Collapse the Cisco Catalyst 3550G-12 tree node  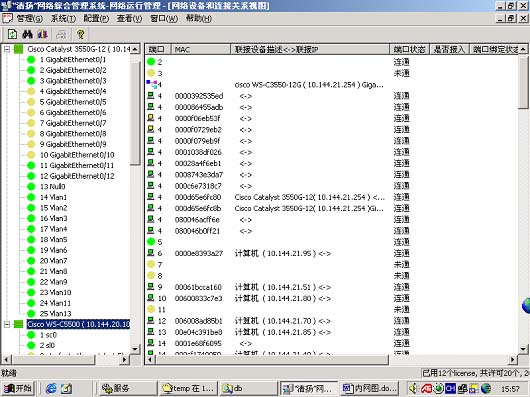pyautogui.click(x=7, y=49)
